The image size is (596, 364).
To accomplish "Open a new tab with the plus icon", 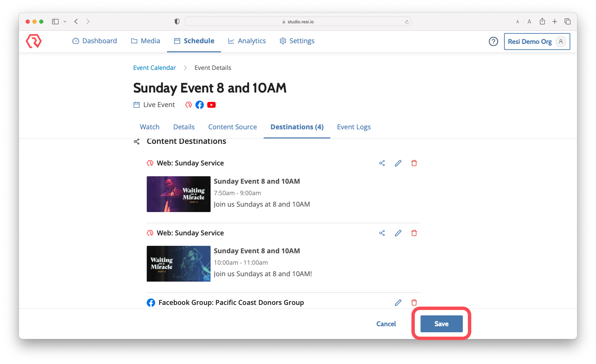I will pos(554,22).
